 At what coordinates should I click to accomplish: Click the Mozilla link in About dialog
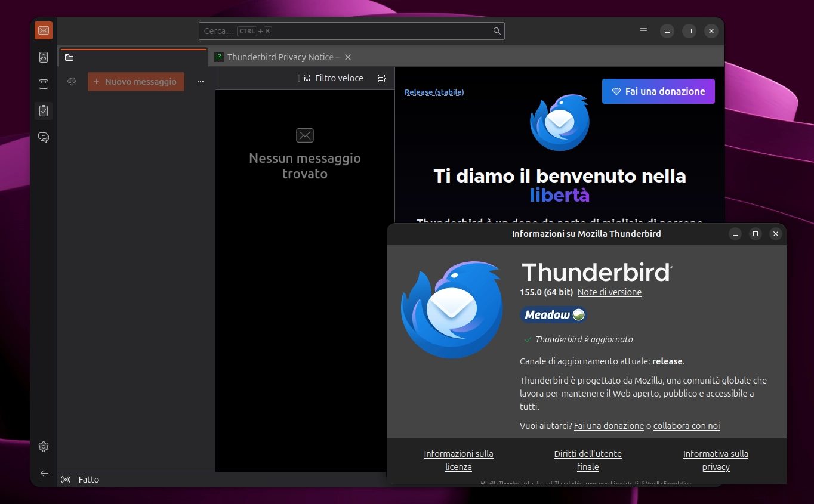pos(648,381)
